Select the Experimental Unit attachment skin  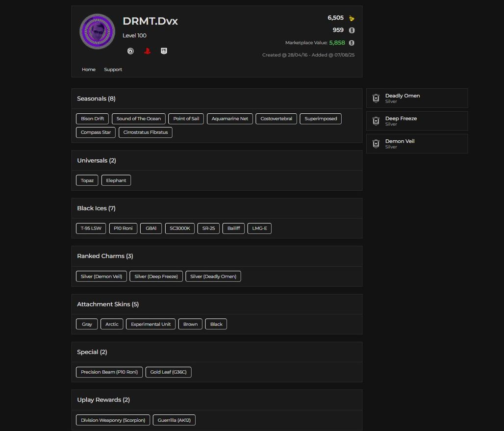151,324
